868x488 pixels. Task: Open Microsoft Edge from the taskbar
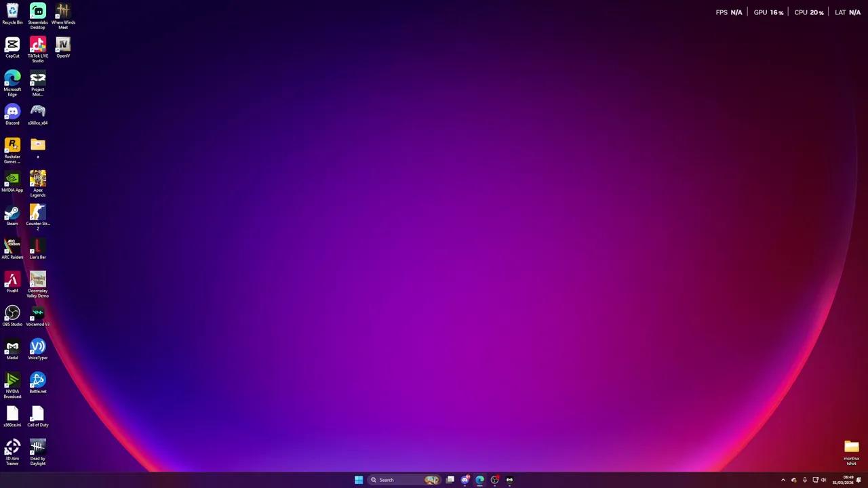point(480,480)
